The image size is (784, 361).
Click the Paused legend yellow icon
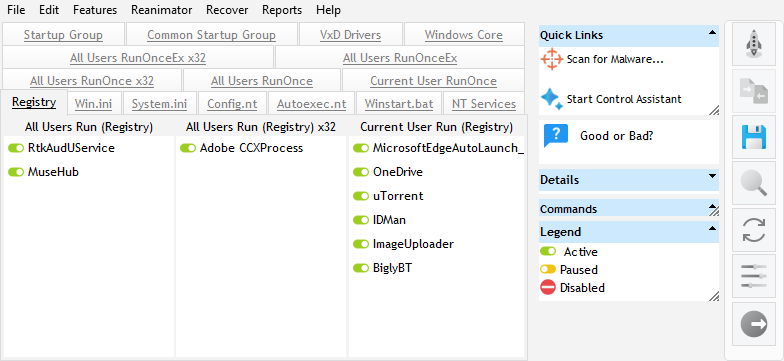pos(548,270)
